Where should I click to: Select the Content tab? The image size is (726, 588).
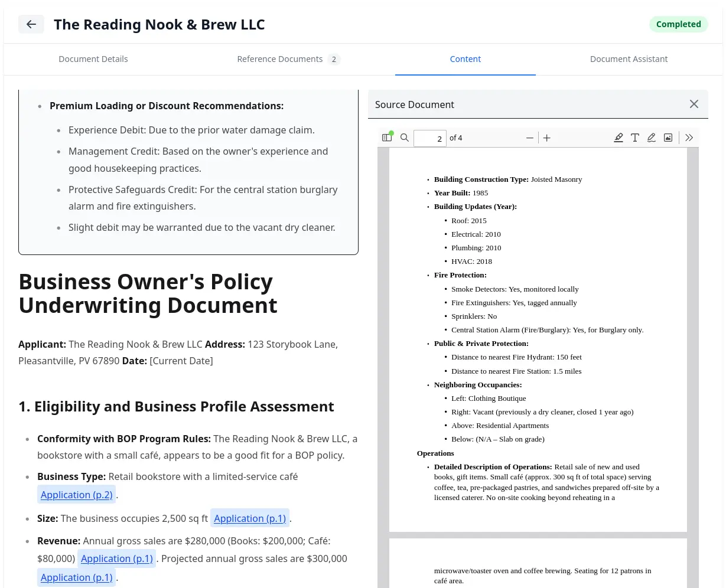(x=465, y=59)
